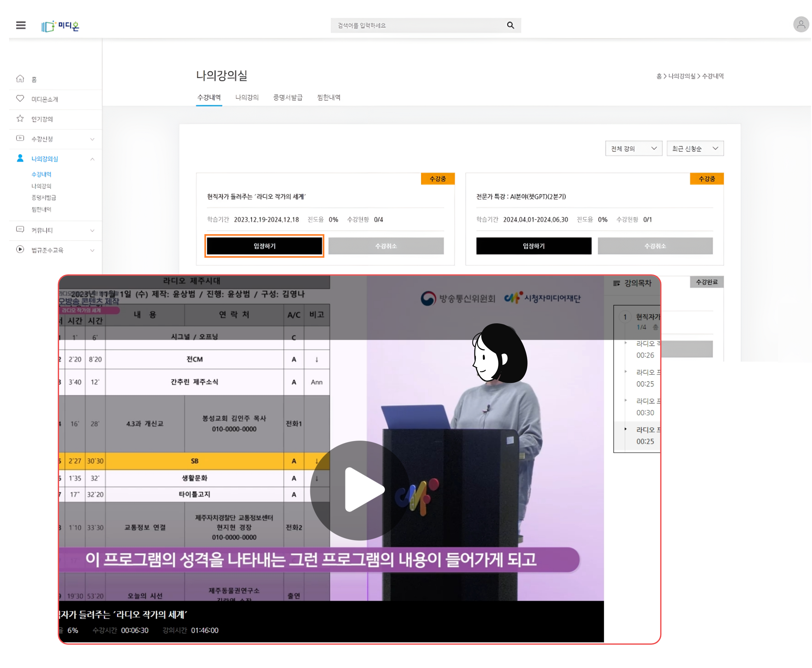Click the person icon beside 나의강의실
Viewport: 812px width, 668px height.
20,158
